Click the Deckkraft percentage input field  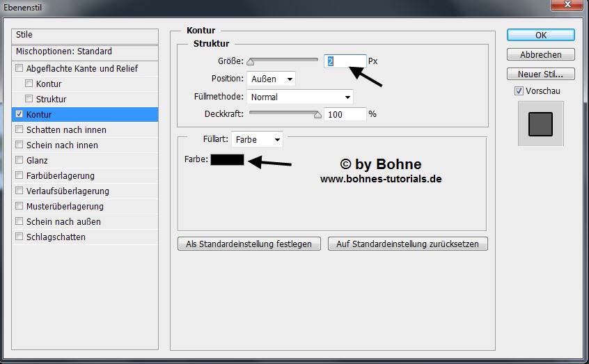point(345,114)
